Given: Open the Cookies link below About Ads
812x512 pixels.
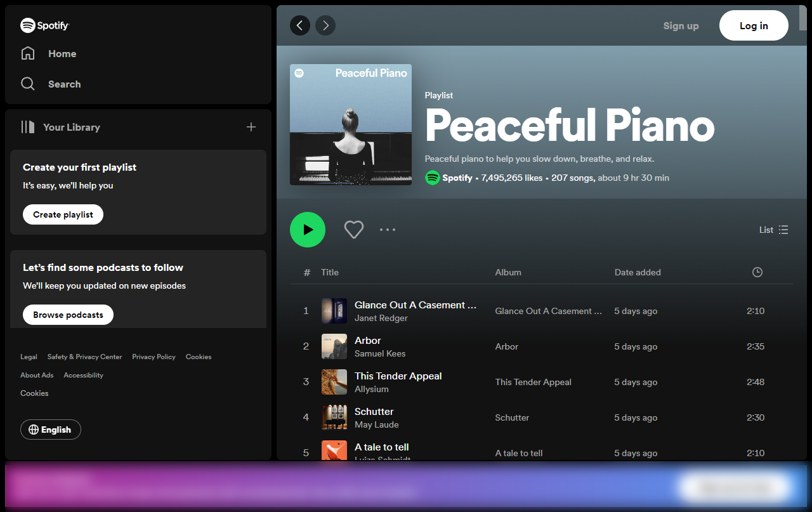Looking at the screenshot, I should [34, 393].
